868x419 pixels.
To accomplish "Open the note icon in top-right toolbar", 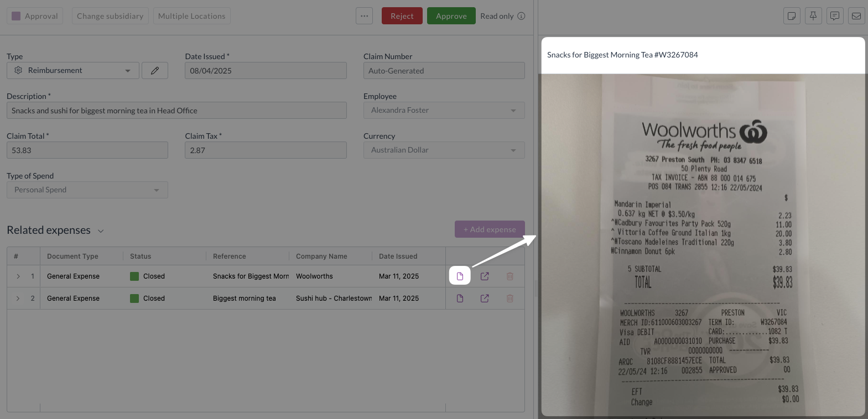I will [792, 16].
